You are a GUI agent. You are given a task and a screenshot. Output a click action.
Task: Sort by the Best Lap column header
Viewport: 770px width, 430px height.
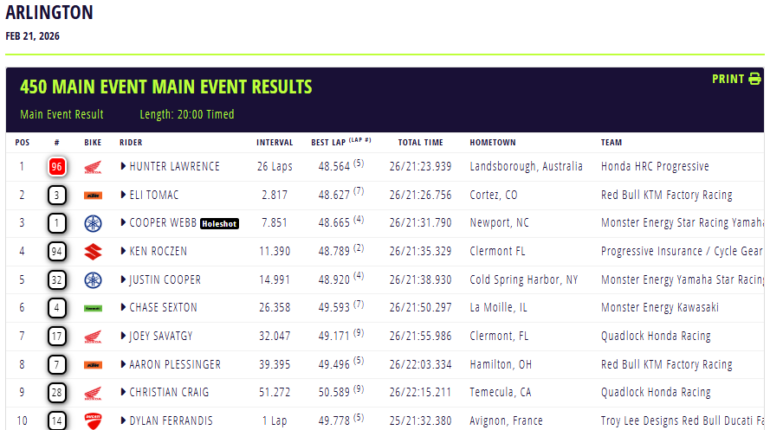pyautogui.click(x=333, y=142)
